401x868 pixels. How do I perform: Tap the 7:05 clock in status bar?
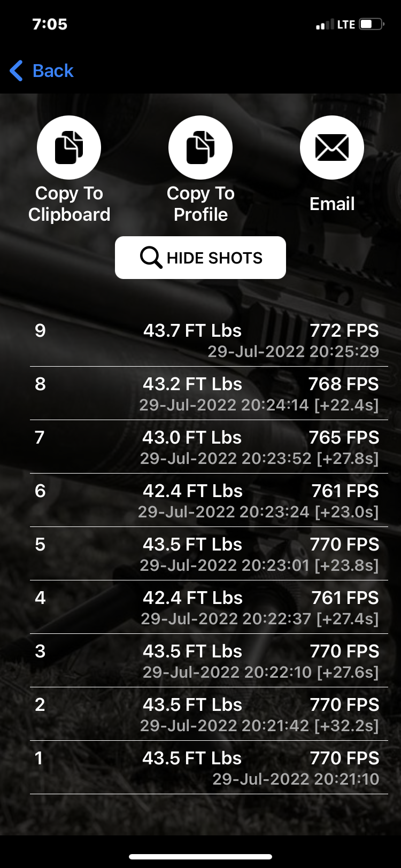(50, 24)
